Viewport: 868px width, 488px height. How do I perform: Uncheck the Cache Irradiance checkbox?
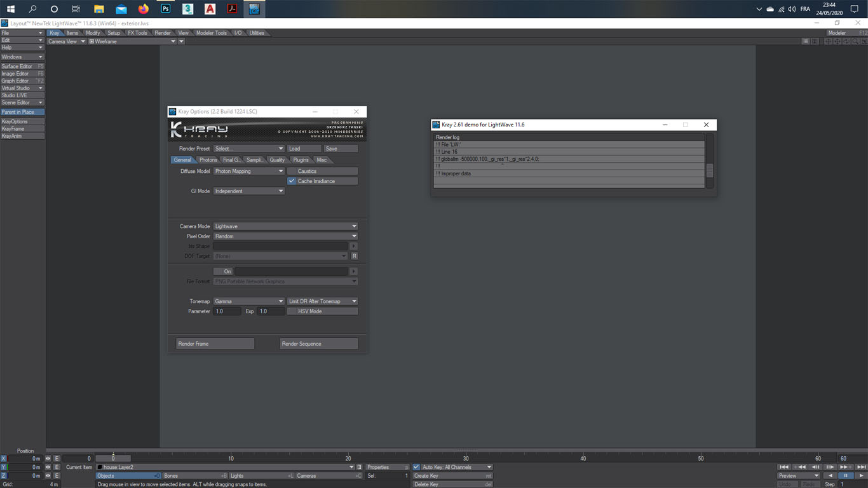[x=292, y=181]
